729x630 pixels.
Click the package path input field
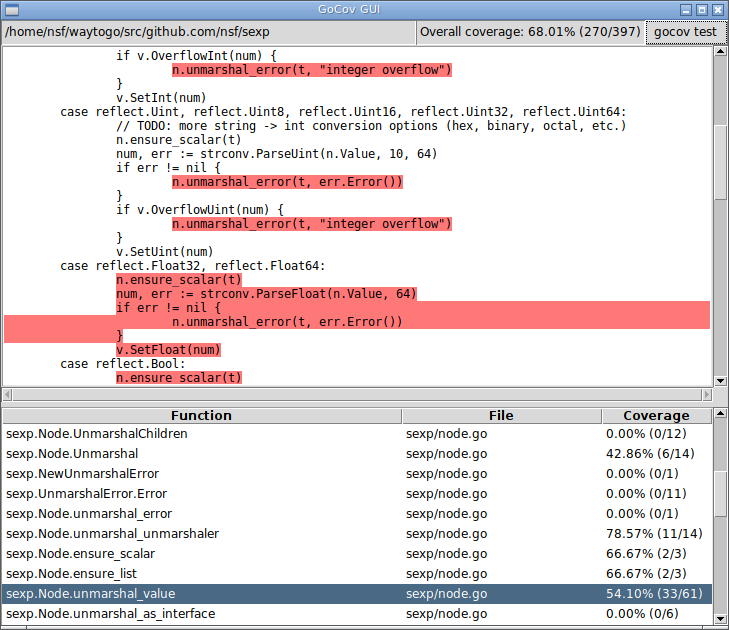tap(208, 32)
